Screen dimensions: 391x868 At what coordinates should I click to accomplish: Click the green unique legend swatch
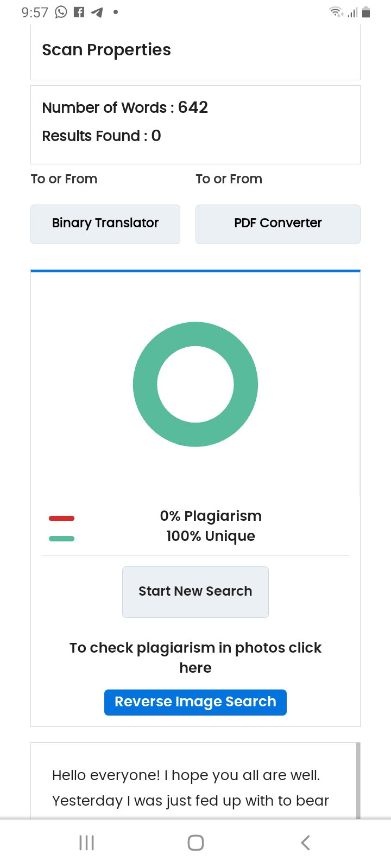click(61, 539)
